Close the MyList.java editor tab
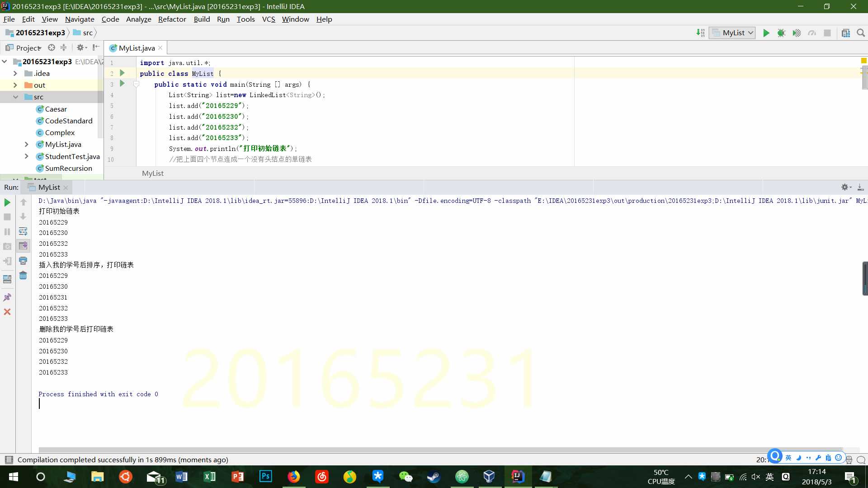Image resolution: width=868 pixels, height=488 pixels. point(160,48)
